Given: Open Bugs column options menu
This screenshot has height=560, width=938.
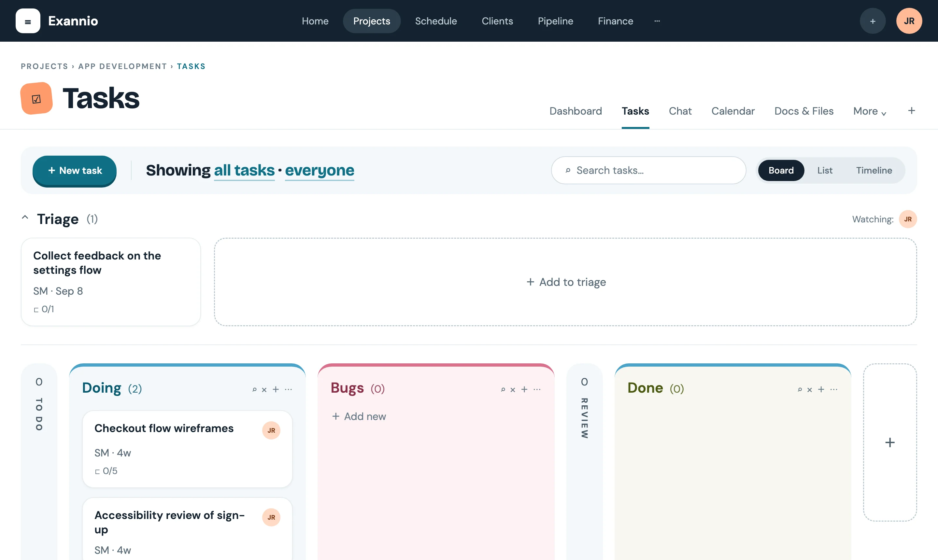Looking at the screenshot, I should pos(537,389).
